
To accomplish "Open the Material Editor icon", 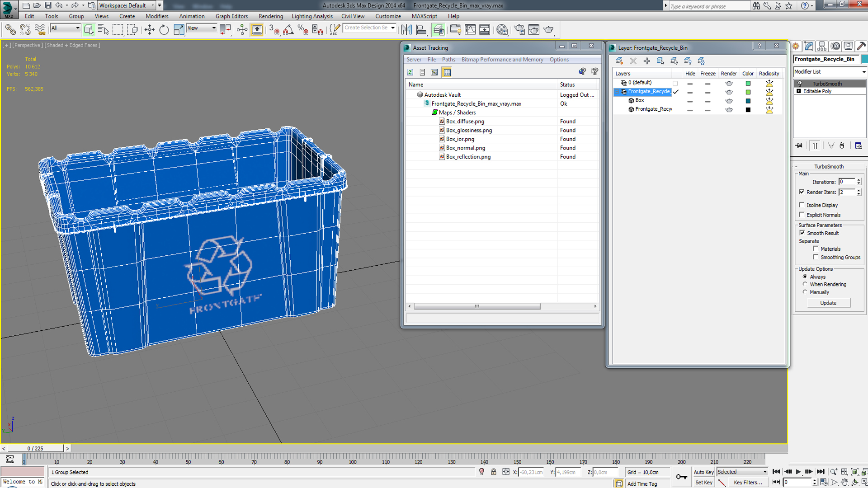I will coord(502,30).
